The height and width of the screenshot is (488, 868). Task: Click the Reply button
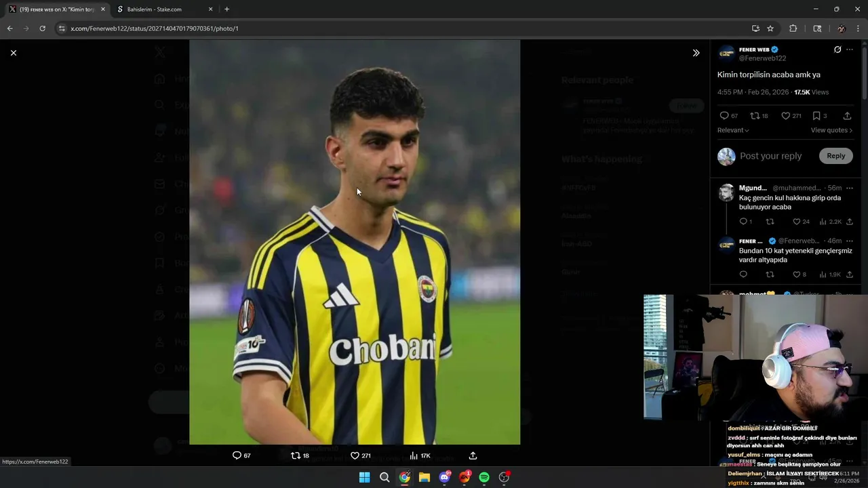(x=835, y=156)
